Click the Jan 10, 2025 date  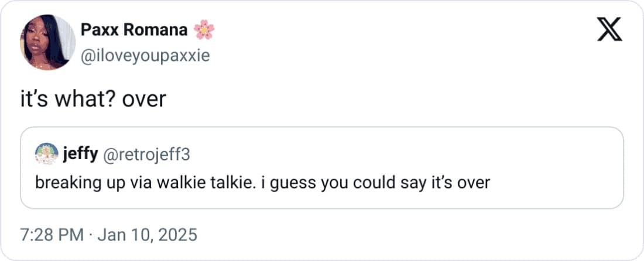point(148,235)
